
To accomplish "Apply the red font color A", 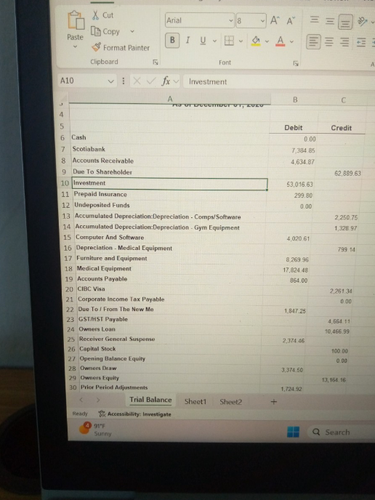I will (280, 41).
